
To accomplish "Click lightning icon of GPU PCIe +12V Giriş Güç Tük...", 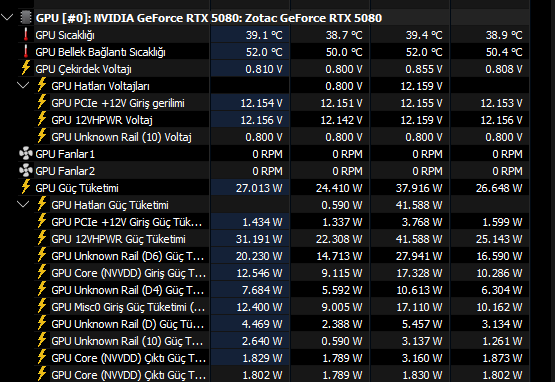I will [42, 221].
